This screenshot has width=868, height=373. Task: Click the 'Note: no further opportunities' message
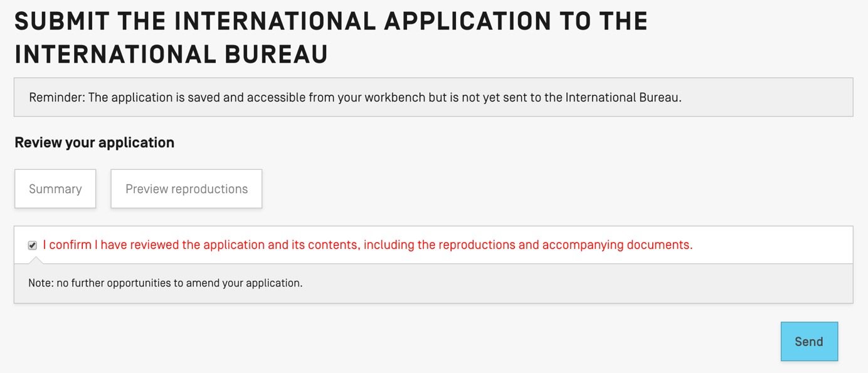pos(166,283)
